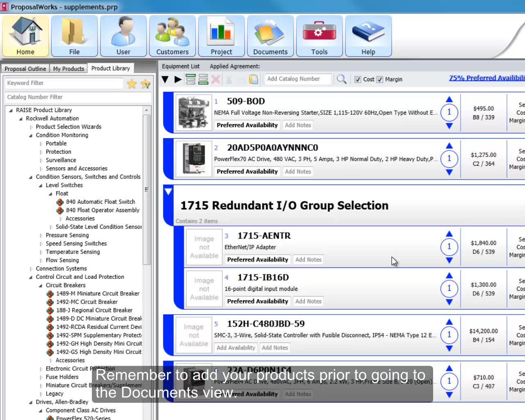Switch to Proposal Outline tab
This screenshot has height=420, width=525.
point(25,69)
